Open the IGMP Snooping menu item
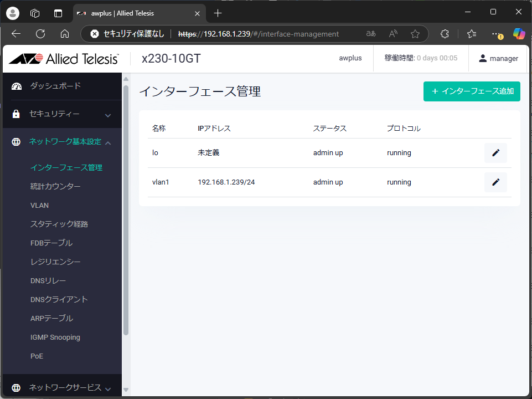532x399 pixels. click(x=55, y=337)
